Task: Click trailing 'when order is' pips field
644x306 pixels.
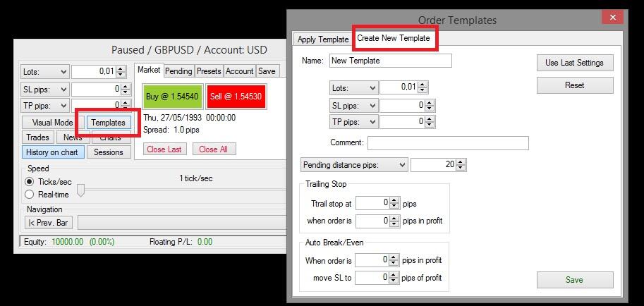Action: tap(372, 221)
